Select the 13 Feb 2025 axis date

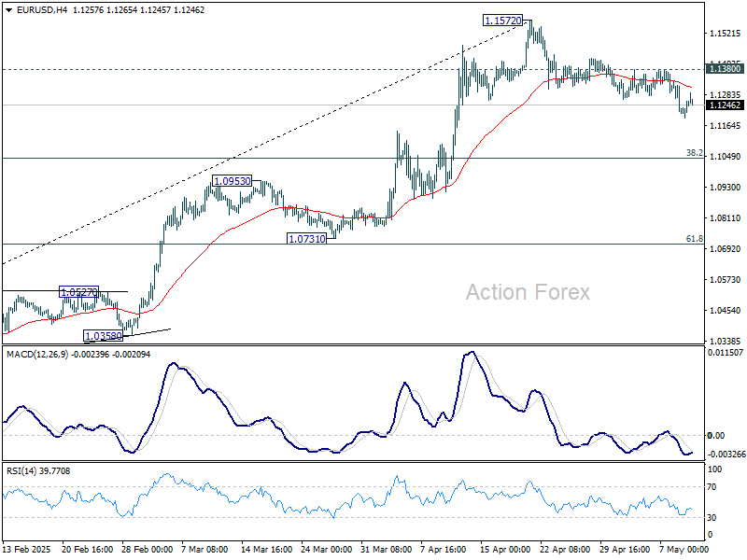pos(29,550)
